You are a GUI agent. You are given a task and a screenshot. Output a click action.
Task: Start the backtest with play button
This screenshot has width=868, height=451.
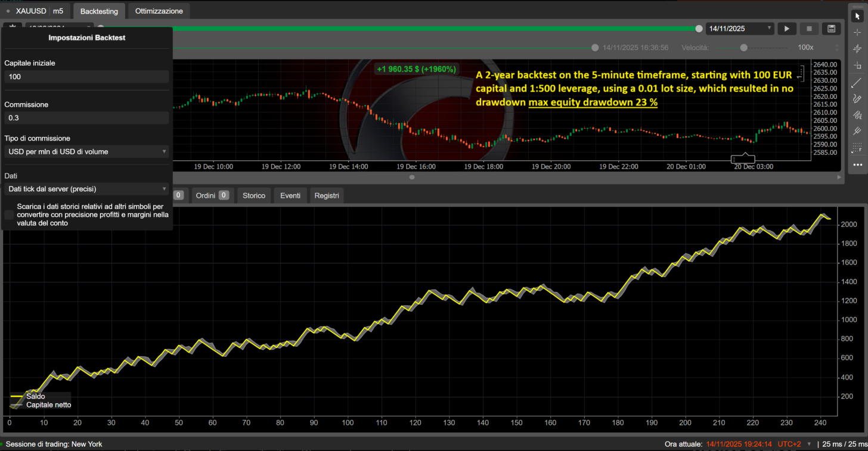point(787,28)
